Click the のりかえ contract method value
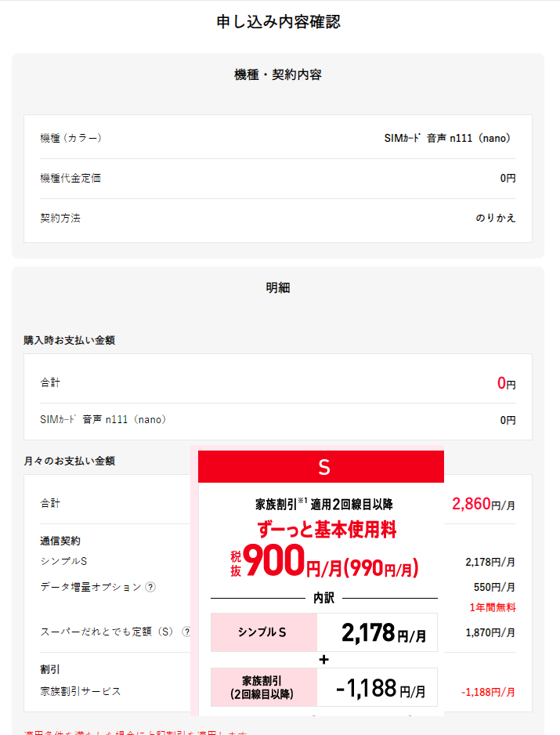 coord(496,219)
